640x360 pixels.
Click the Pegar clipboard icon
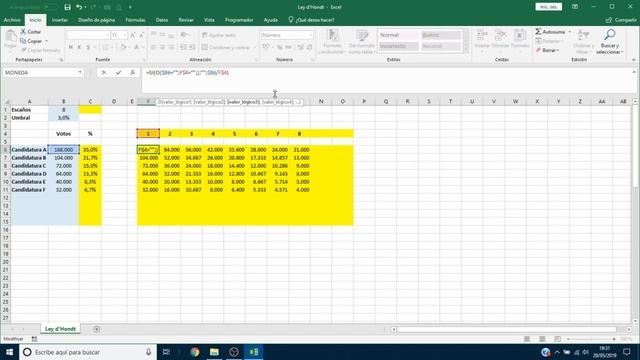pyautogui.click(x=11, y=37)
